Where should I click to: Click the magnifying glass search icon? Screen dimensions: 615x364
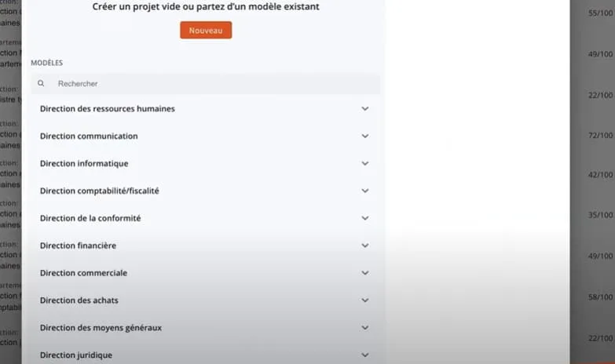(x=41, y=83)
